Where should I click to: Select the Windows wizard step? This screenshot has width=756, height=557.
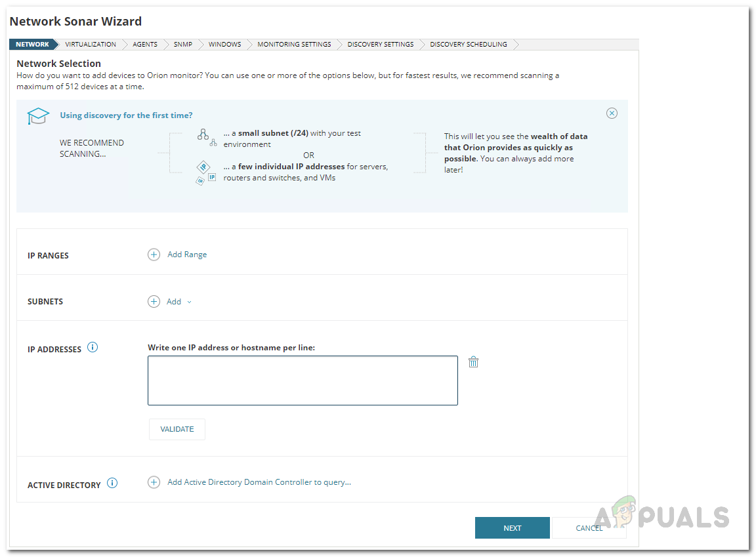click(225, 45)
